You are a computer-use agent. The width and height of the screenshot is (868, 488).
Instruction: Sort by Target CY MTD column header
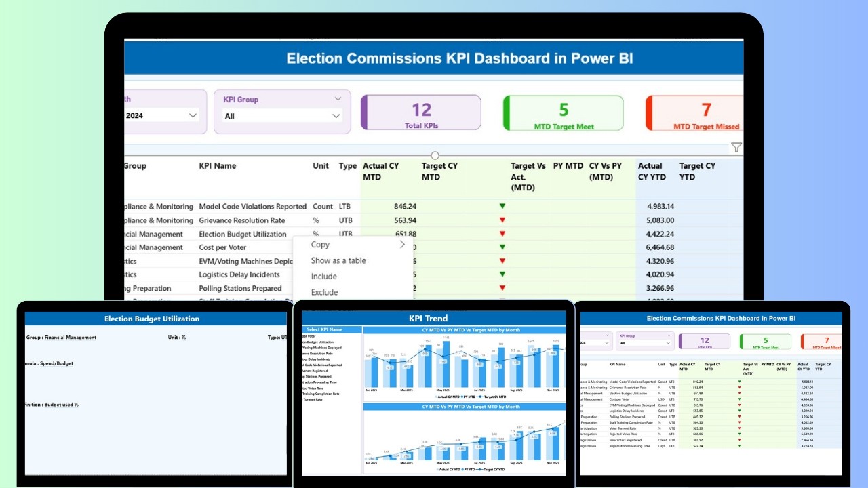point(439,171)
